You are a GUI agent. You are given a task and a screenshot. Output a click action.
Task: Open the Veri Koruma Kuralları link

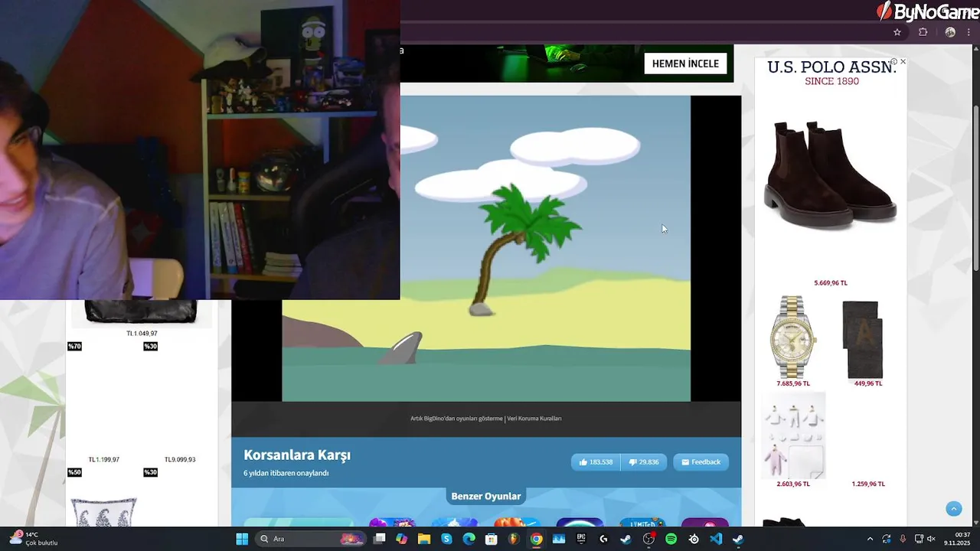pyautogui.click(x=534, y=419)
